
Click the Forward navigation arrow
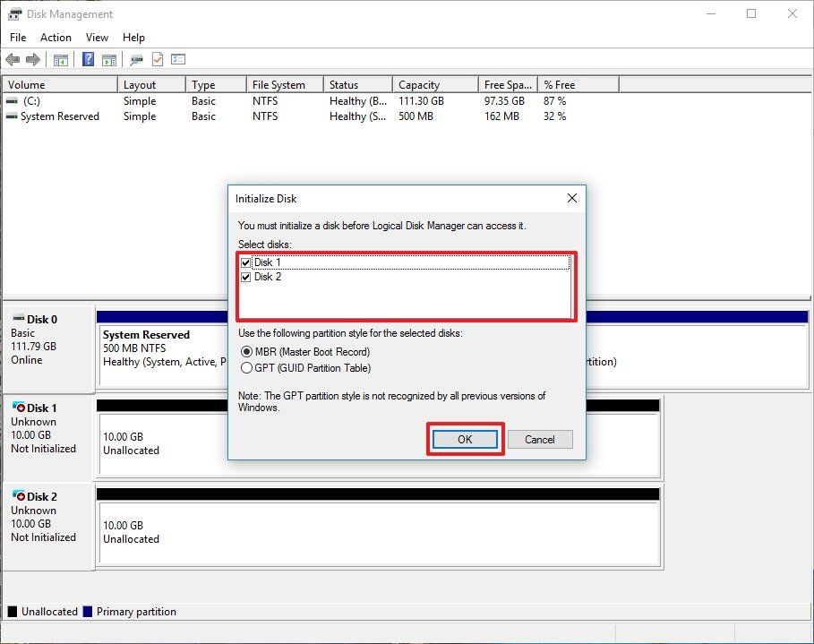34,59
